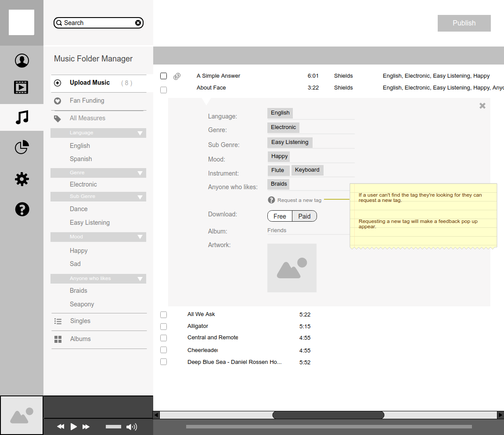This screenshot has height=435, width=504.
Task: Filter by Spanish language
Action: point(81,159)
